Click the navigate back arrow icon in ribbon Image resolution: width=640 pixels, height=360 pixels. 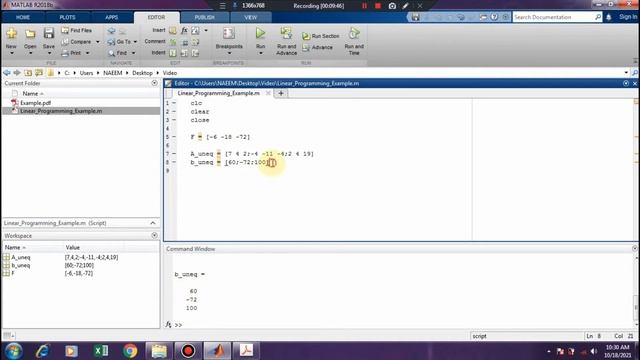coord(111,31)
